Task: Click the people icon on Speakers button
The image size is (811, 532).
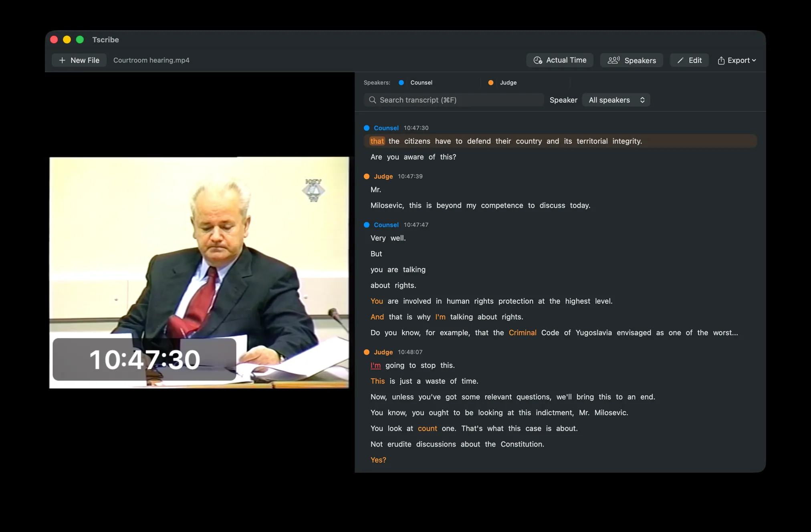Action: click(613, 60)
